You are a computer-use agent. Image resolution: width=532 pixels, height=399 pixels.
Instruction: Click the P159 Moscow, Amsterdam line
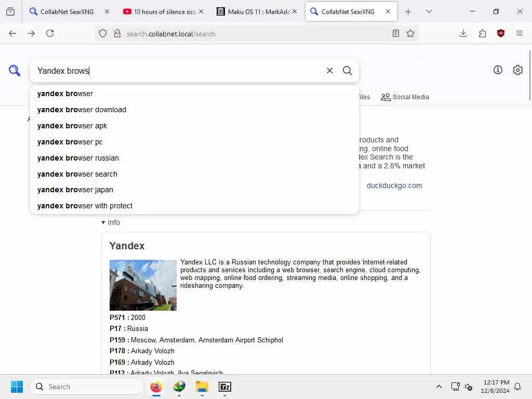(196, 340)
